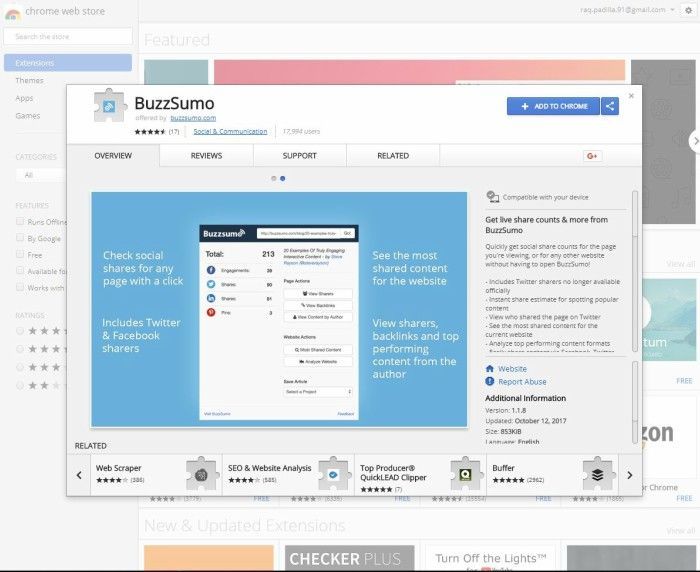Open Top Producer QuickLEAD Clipper extension
The width and height of the screenshot is (700, 572).
coord(421,475)
